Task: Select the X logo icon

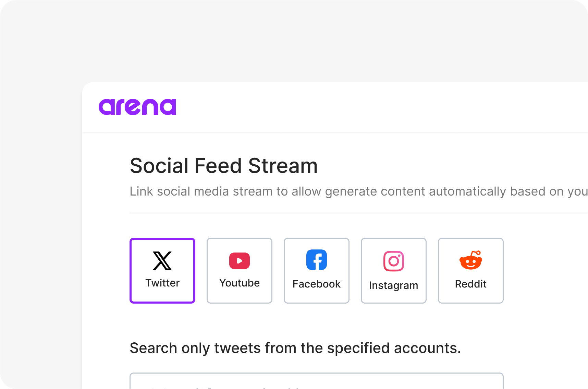Action: tap(162, 261)
